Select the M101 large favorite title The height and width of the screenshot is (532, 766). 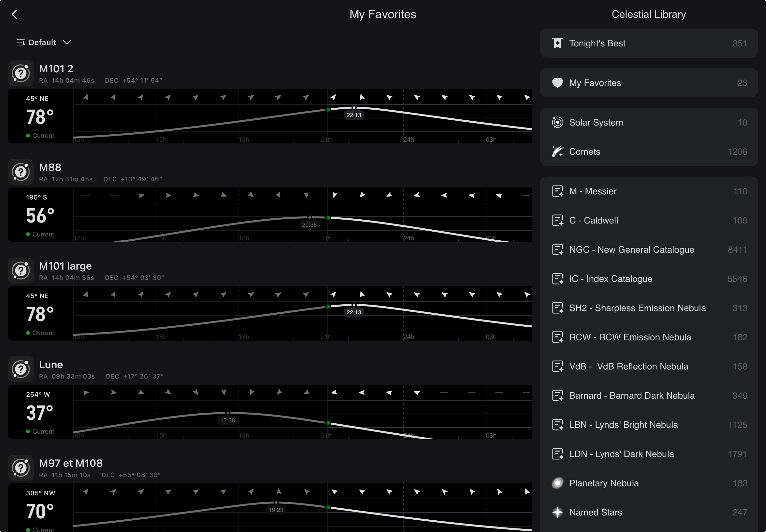[65, 266]
